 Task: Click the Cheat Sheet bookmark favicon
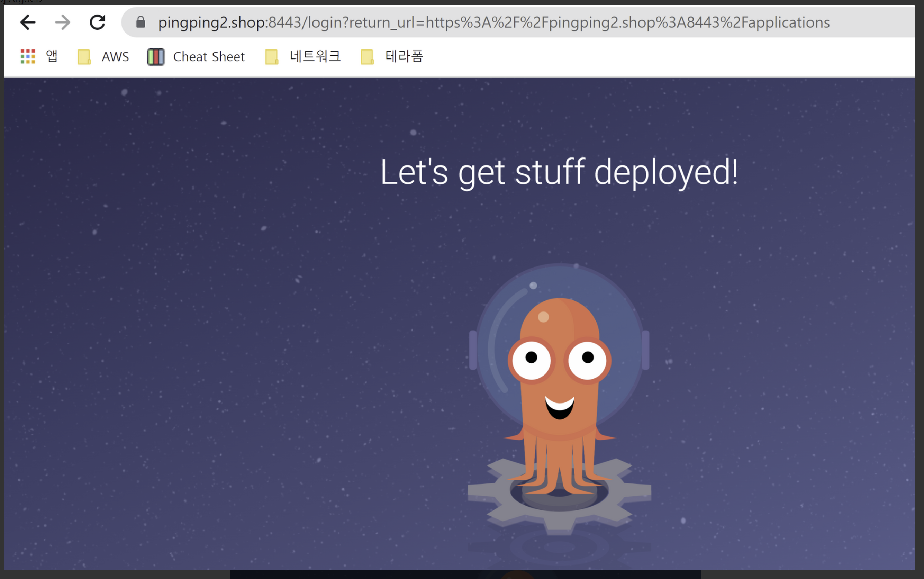click(x=156, y=57)
